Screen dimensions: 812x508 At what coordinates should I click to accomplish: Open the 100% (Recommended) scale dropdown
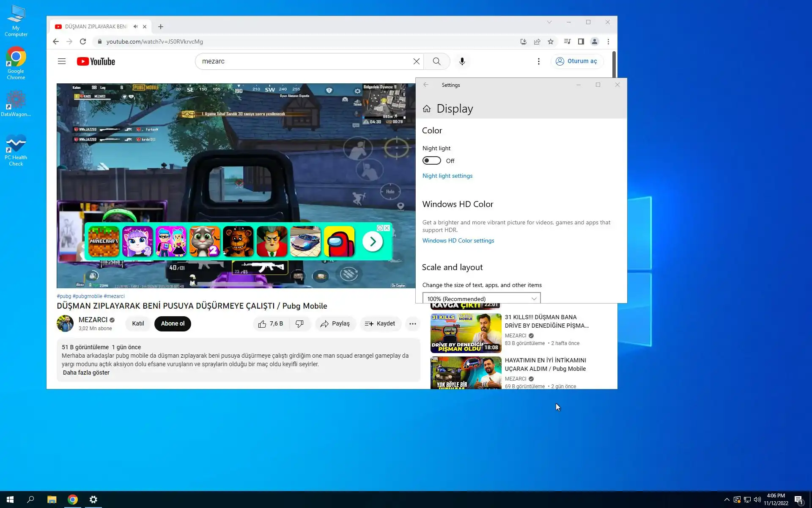pyautogui.click(x=481, y=298)
